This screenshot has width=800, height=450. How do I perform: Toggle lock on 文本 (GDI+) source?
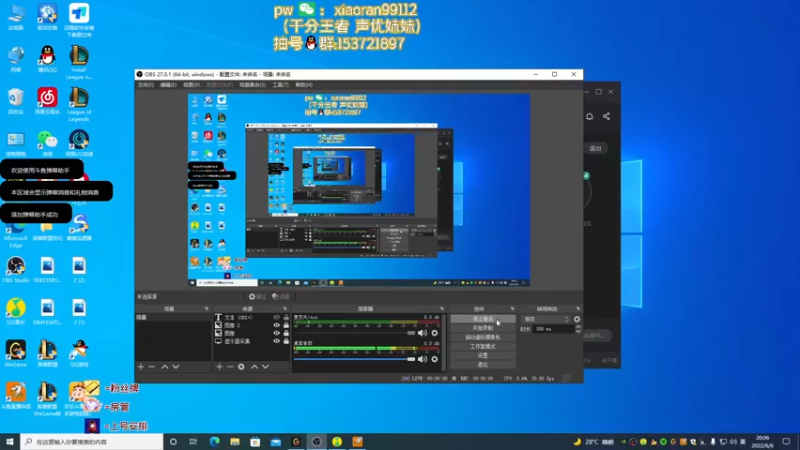click(x=286, y=317)
